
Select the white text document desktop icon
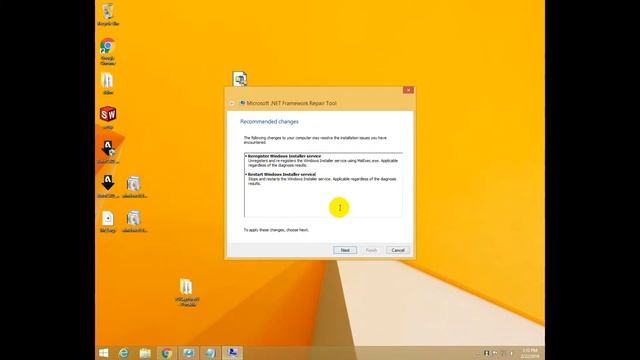pos(108,221)
